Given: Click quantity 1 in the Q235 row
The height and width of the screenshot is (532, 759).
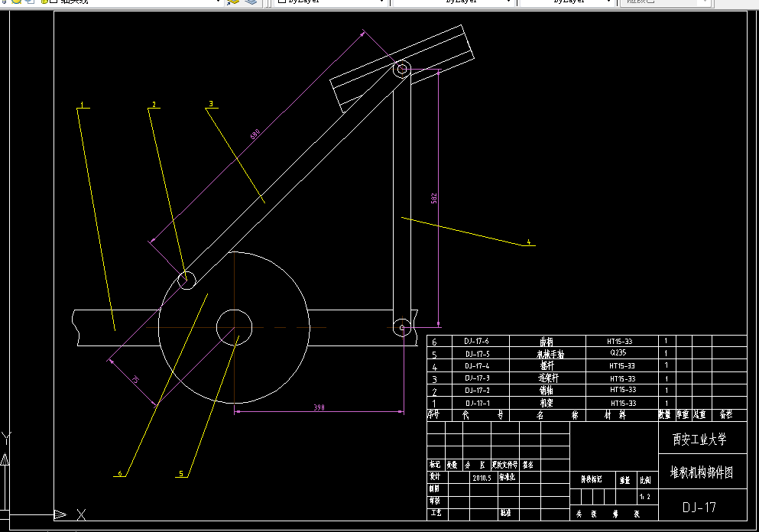Looking at the screenshot, I should click(x=666, y=353).
